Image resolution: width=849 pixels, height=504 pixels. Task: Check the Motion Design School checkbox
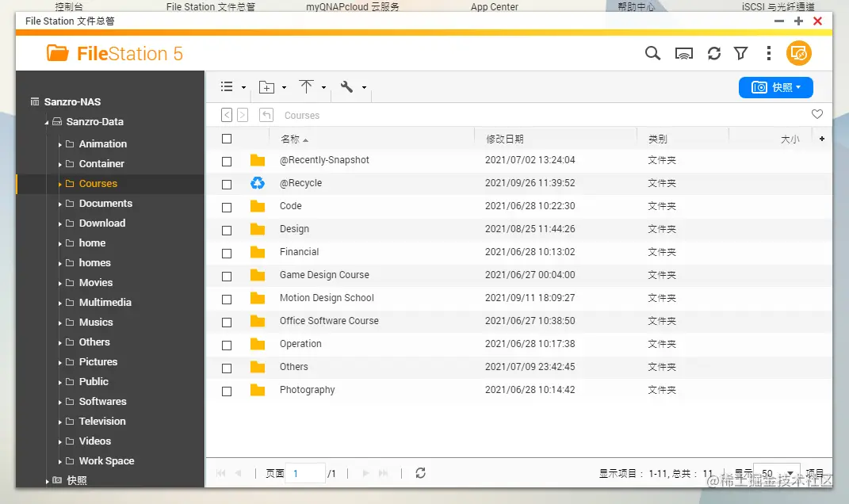(x=227, y=300)
